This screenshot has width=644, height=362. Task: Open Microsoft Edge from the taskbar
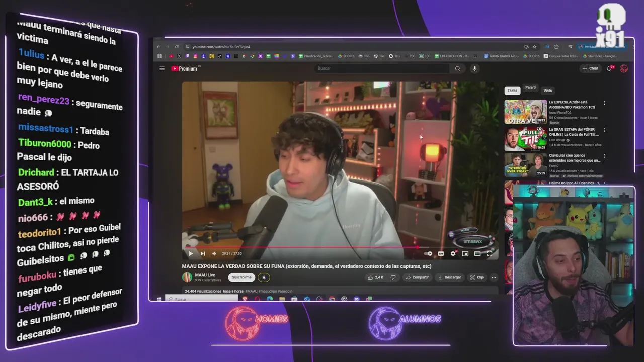click(270, 299)
